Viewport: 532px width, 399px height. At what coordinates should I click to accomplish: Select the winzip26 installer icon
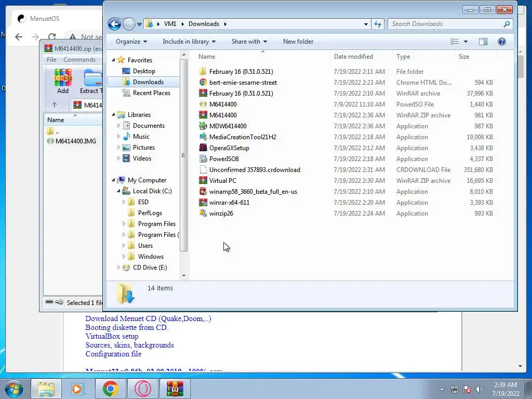[x=203, y=213]
